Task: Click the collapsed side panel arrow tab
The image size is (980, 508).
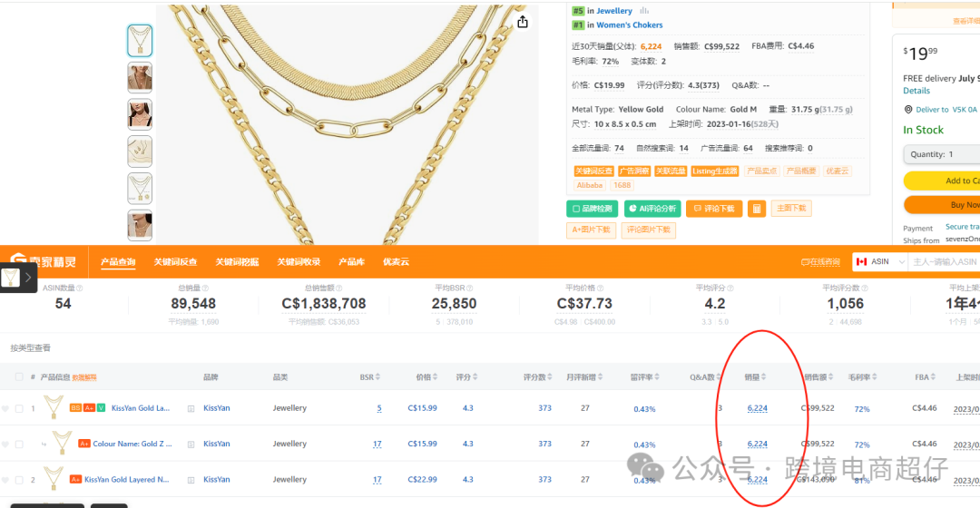Action: click(x=28, y=278)
